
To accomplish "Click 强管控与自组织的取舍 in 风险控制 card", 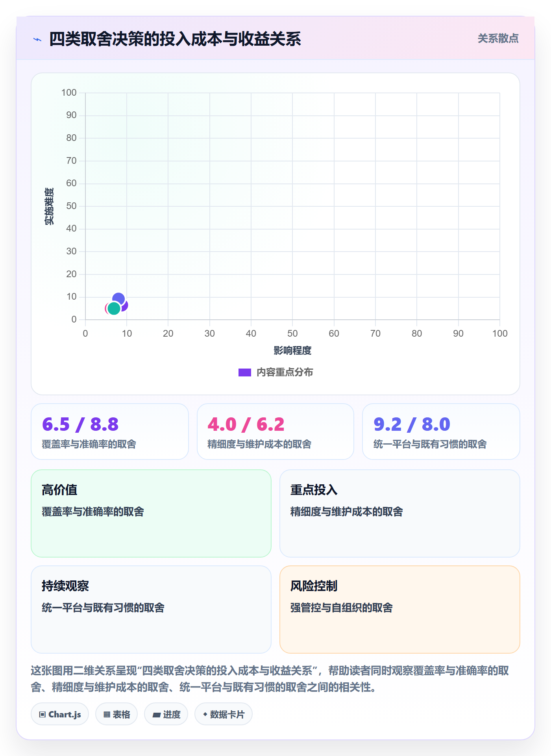I will (x=342, y=608).
